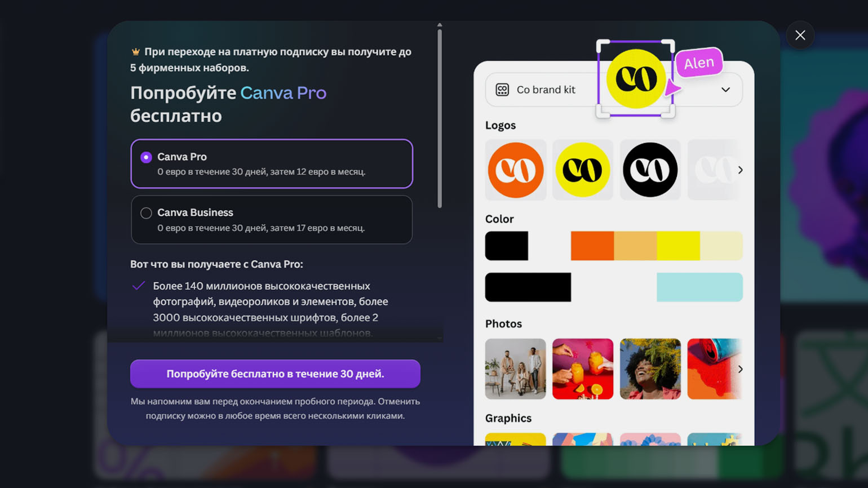This screenshot has height=488, width=868.
Task: Pick the bright yellow color swatch
Action: click(x=678, y=246)
